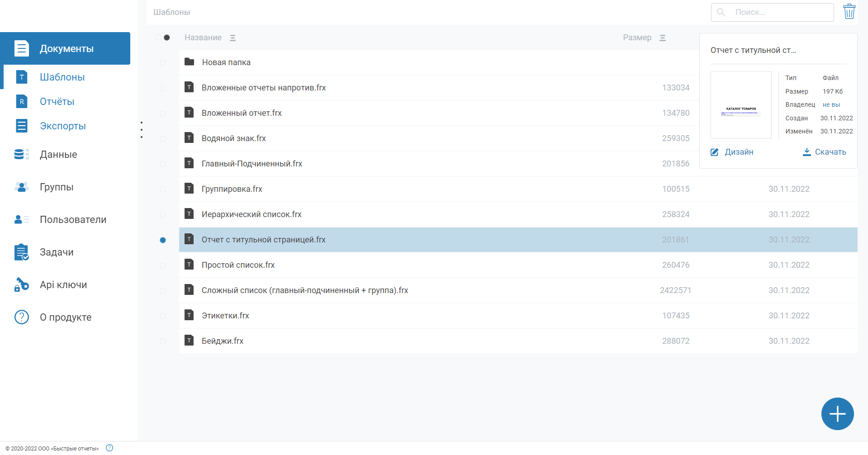Click the Api ключи key icon

(21, 285)
